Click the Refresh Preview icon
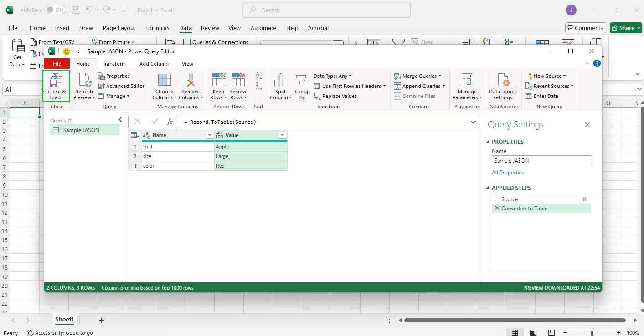 coord(84,80)
